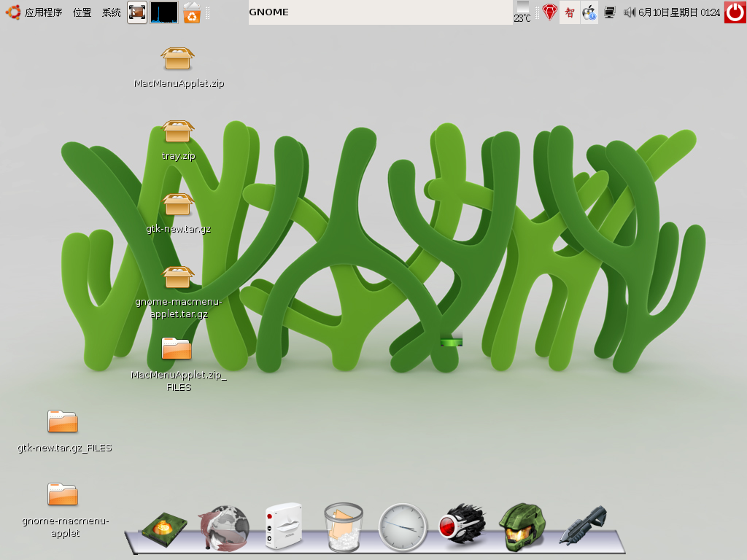Viewport: 747px width, 560px height.
Task: Launch the rifle gun dock icon
Action: 583,525
